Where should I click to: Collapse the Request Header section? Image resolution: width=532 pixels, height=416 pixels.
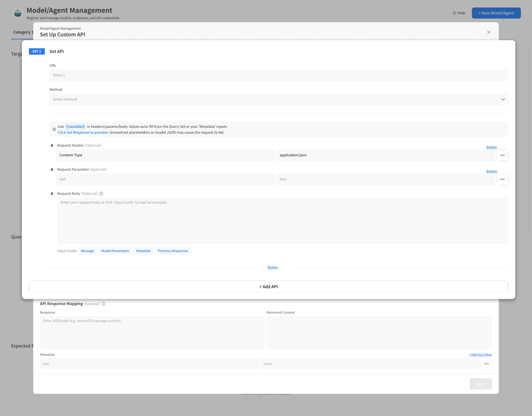52,145
